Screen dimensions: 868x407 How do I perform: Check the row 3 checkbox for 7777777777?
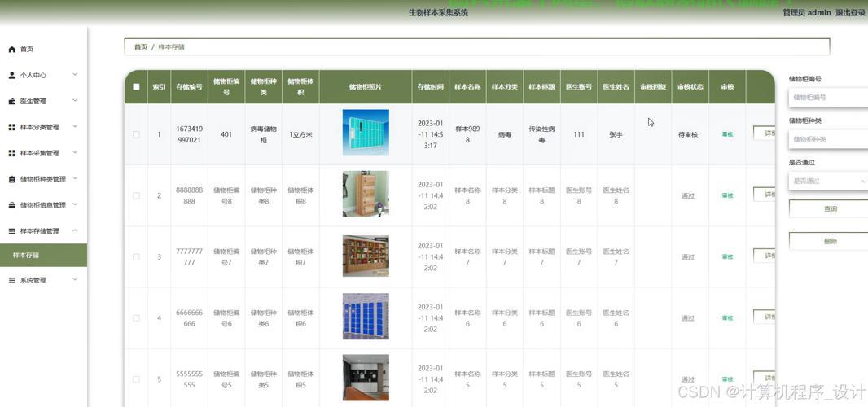[x=136, y=257]
